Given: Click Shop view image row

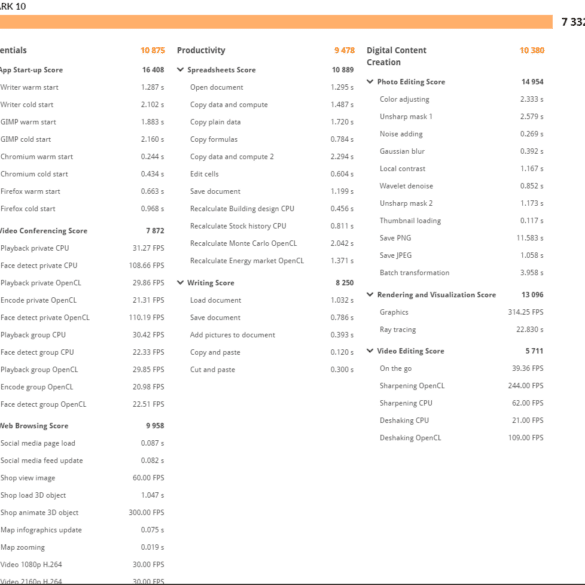Looking at the screenshot, I should [82, 478].
